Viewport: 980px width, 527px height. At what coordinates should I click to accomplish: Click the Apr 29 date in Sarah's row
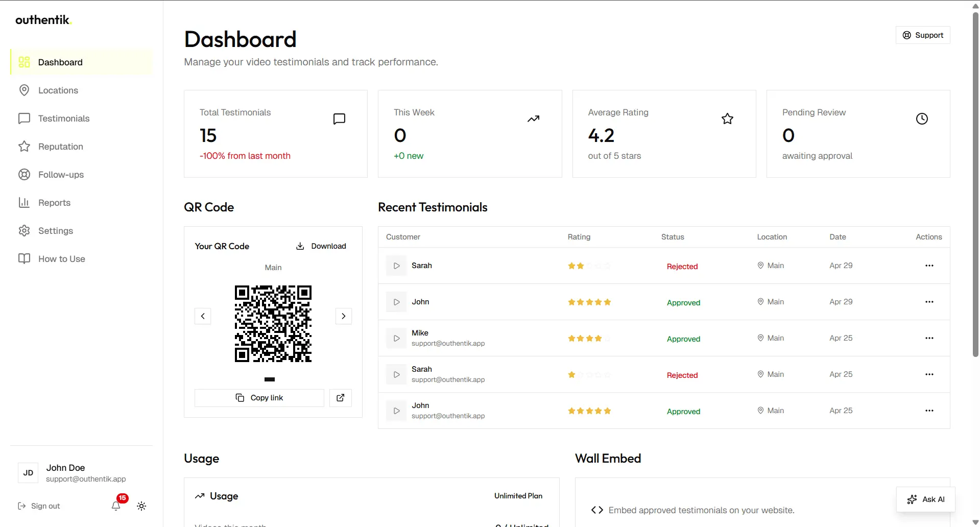[841, 266]
